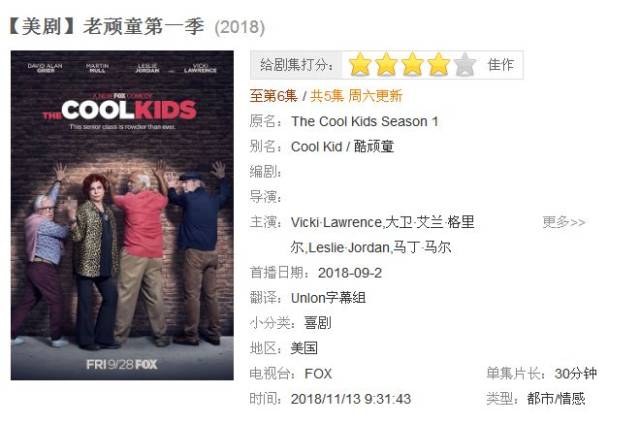The width and height of the screenshot is (640, 425).
Task: Open the 都市/情感 genre link
Action: tap(556, 398)
